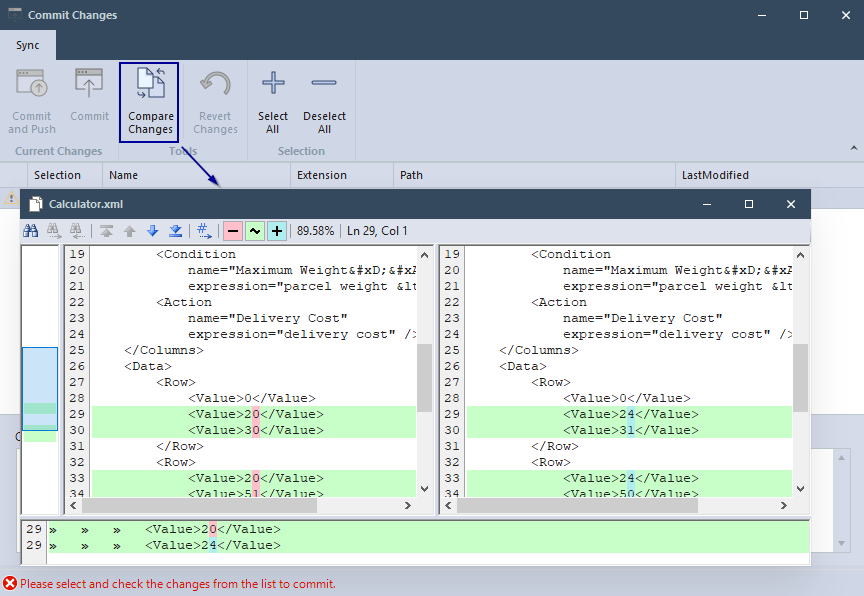Click the left pane horizontal scrollbar thumb
This screenshot has height=596, width=864.
(x=199, y=505)
